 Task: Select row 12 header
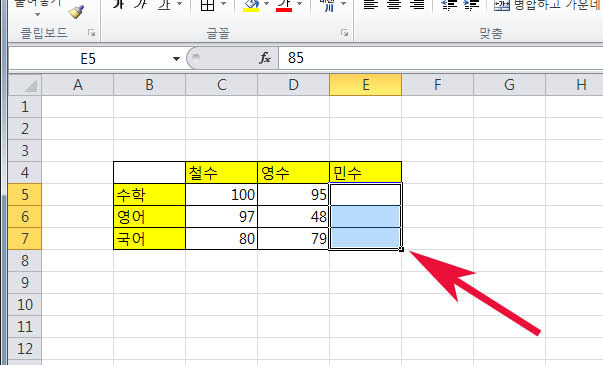point(25,348)
